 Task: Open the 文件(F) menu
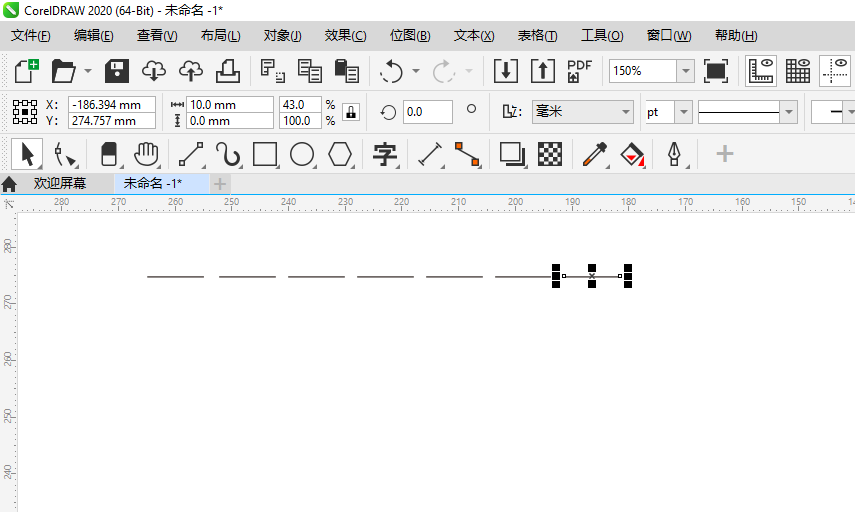tap(31, 35)
